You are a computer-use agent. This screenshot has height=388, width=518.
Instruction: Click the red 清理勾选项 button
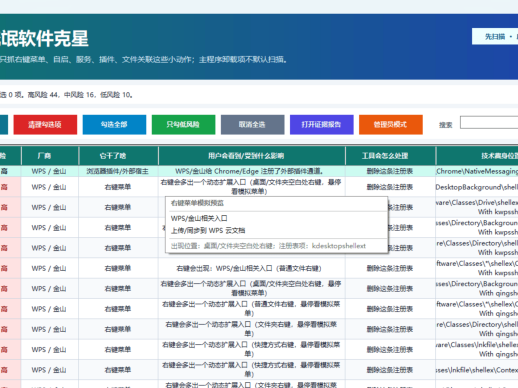pos(45,125)
